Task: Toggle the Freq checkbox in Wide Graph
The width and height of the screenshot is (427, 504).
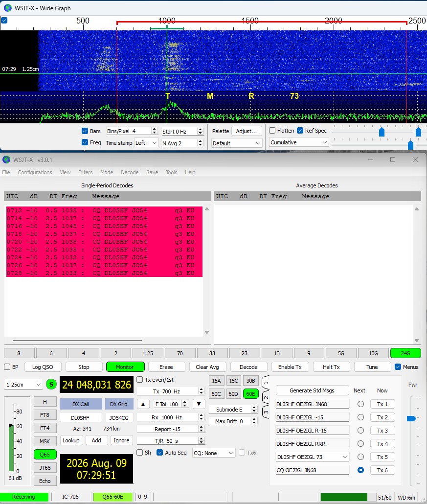Action: point(85,142)
